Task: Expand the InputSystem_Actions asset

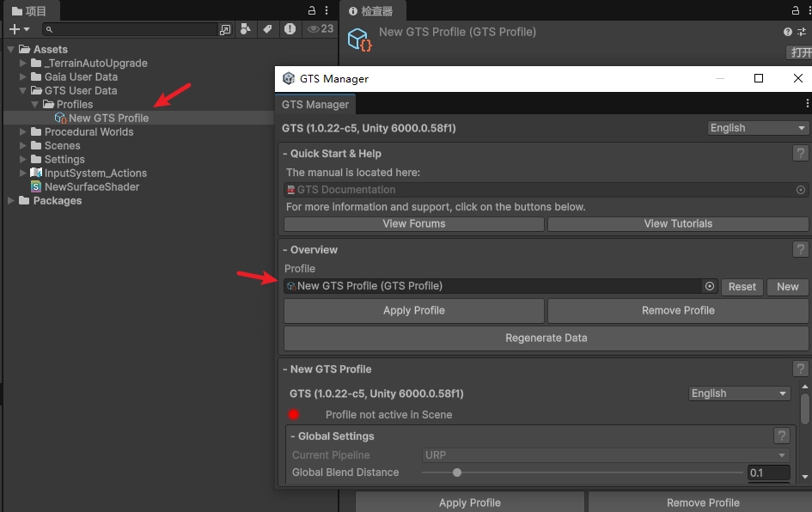Action: point(22,173)
